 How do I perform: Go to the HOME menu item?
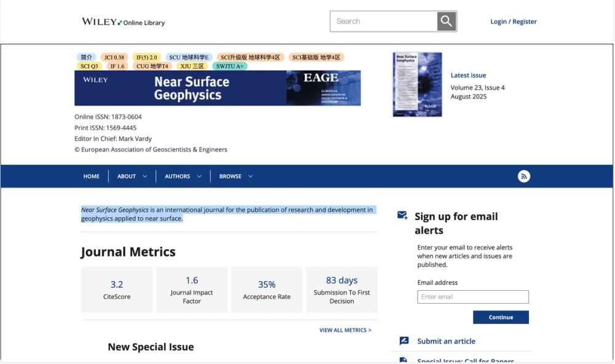(x=92, y=176)
